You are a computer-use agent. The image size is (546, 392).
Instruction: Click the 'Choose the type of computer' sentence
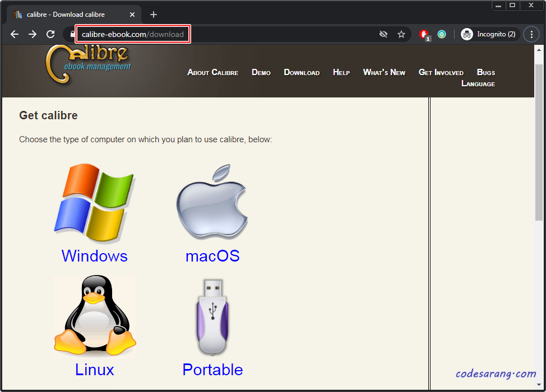146,139
